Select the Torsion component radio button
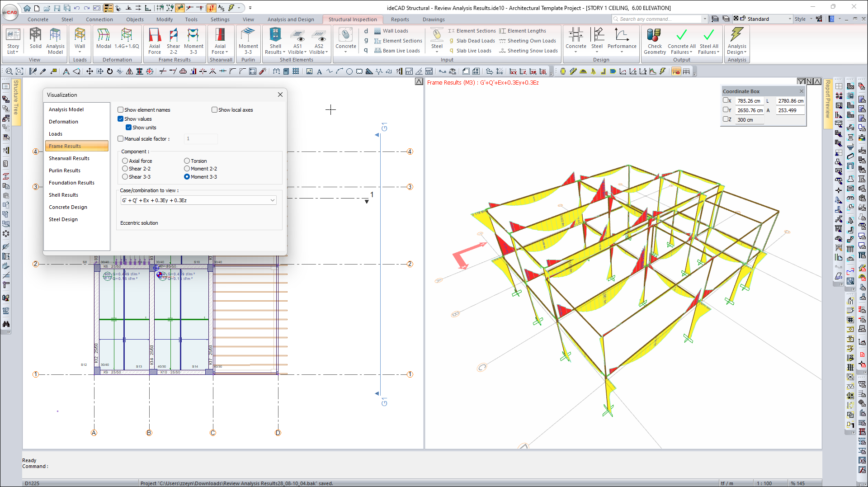 tap(187, 161)
